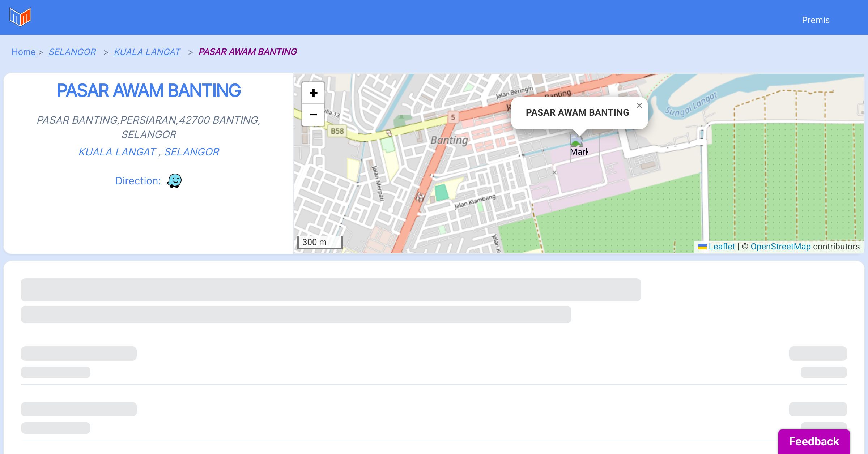Viewport: 868px width, 454px height.
Task: Click the Feedback button
Action: tap(814, 441)
